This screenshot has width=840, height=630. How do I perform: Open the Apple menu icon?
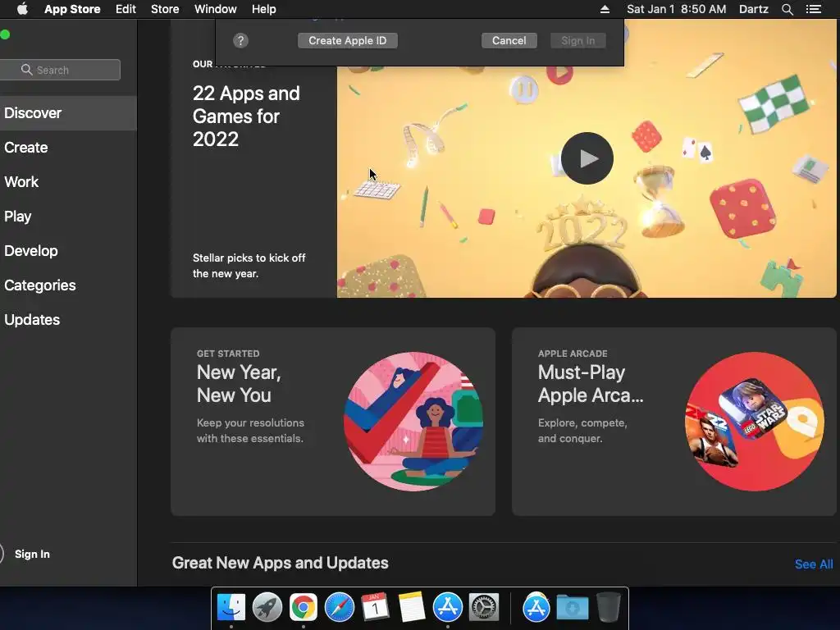click(x=22, y=9)
